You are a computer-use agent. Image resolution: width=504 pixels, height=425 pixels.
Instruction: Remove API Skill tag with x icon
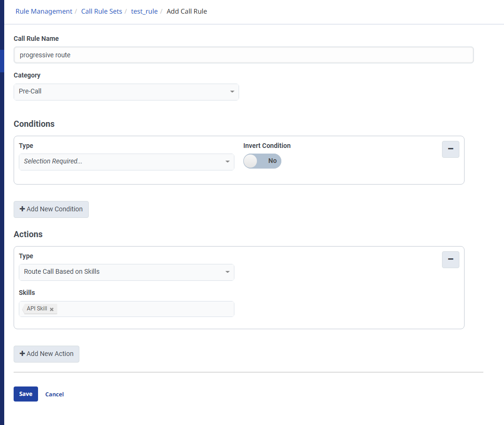click(x=52, y=309)
